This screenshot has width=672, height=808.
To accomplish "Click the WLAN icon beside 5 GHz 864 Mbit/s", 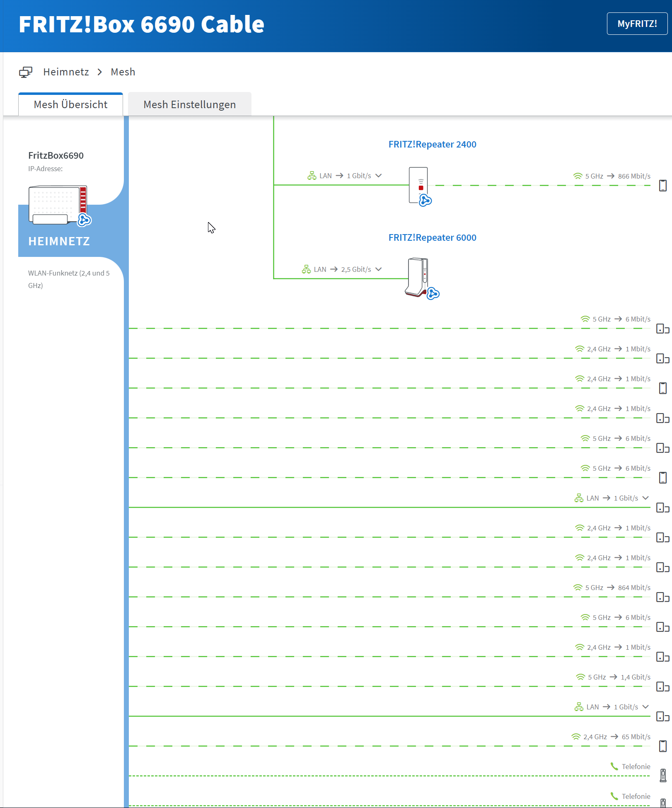I will click(578, 588).
